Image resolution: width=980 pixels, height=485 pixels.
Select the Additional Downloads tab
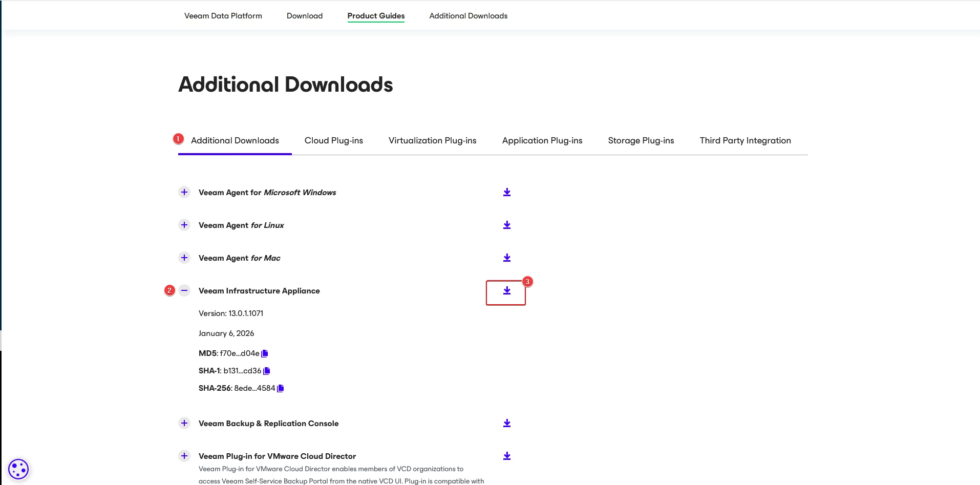click(x=235, y=140)
